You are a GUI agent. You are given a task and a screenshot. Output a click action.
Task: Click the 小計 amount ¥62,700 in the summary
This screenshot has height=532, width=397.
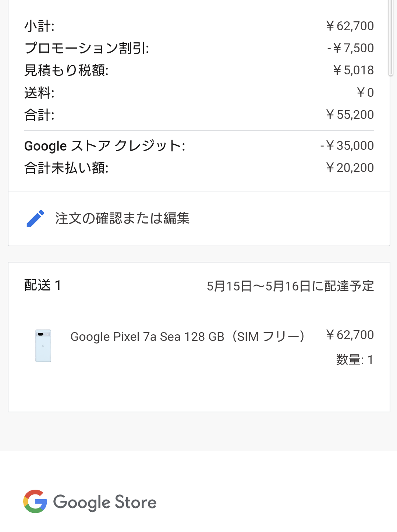click(x=350, y=26)
